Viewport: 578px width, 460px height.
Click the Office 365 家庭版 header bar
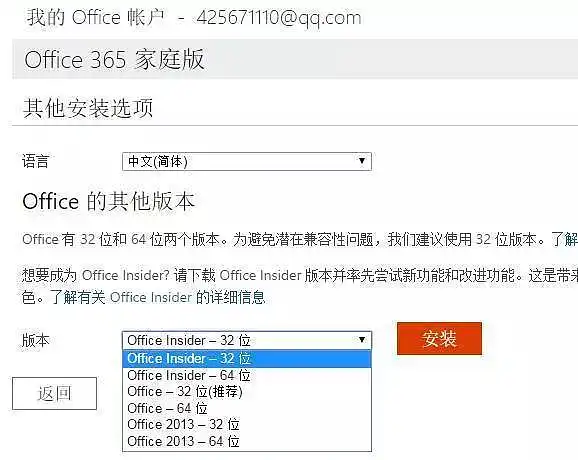point(295,59)
